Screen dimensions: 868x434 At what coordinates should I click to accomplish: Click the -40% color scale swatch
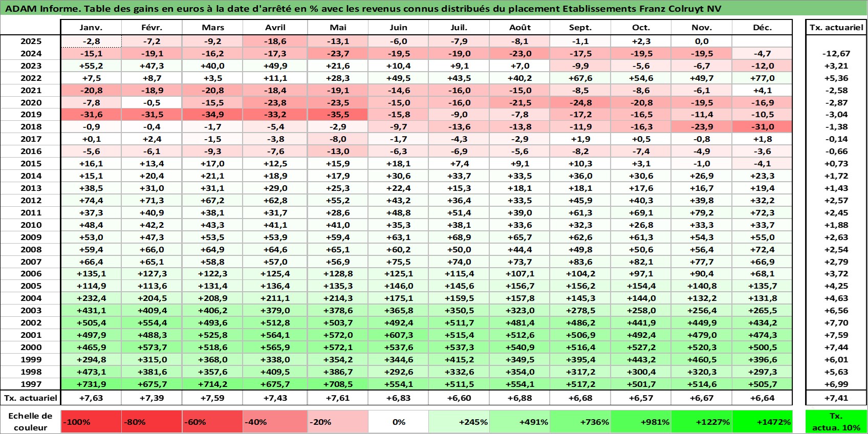point(275,422)
